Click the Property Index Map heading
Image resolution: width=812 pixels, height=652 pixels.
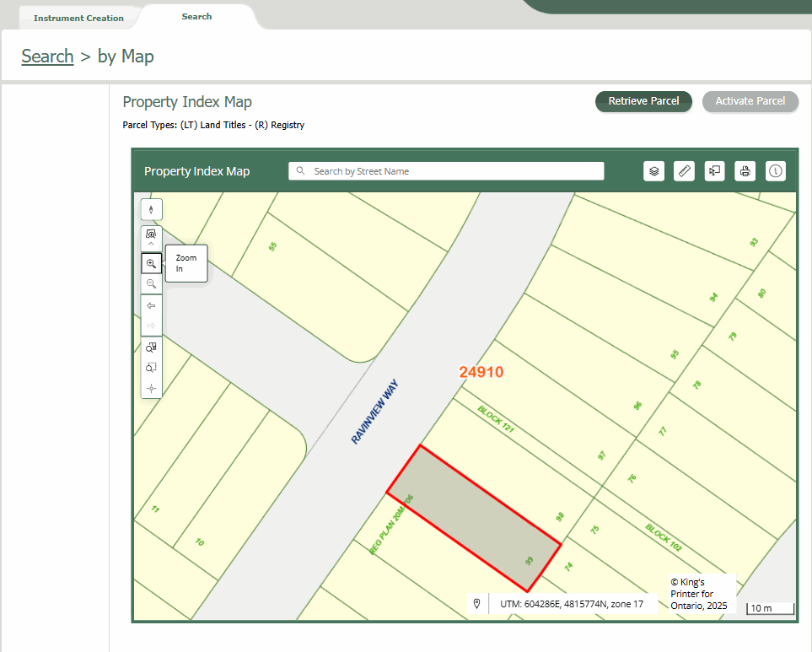187,102
